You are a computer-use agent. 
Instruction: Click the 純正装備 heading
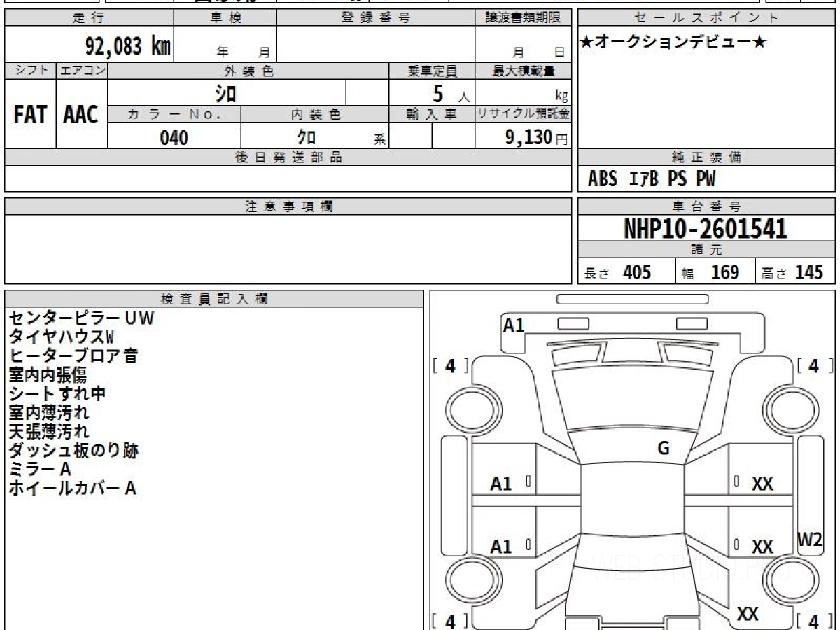pyautogui.click(x=706, y=157)
